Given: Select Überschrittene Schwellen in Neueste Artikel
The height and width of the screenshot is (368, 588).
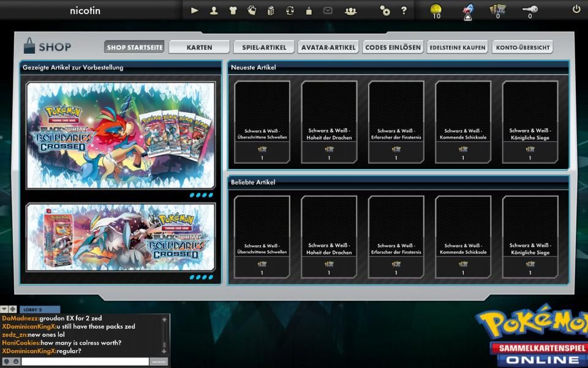Looking at the screenshot, I should [262, 122].
